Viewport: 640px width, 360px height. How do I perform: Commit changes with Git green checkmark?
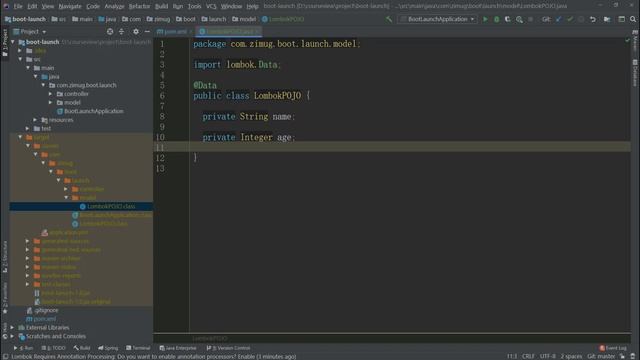pos(570,19)
